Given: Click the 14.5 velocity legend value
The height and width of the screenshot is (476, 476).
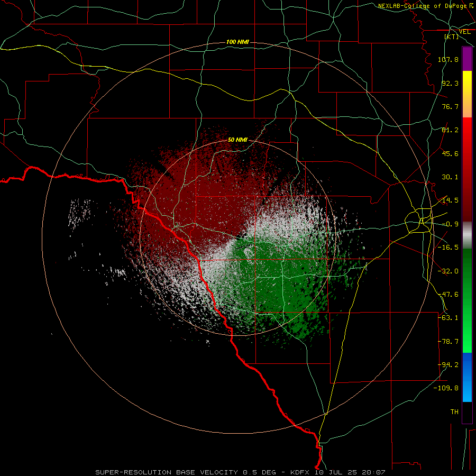Looking at the screenshot, I should point(450,200).
